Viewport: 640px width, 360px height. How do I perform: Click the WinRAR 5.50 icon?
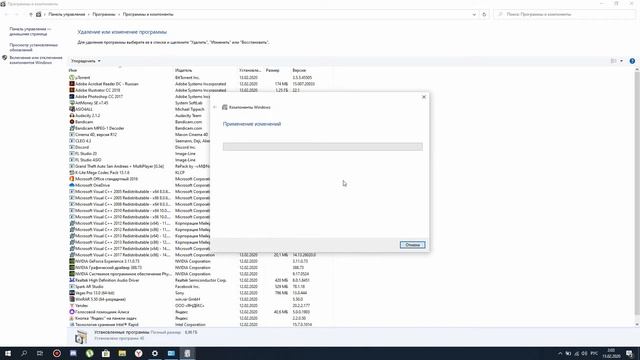tap(72, 299)
